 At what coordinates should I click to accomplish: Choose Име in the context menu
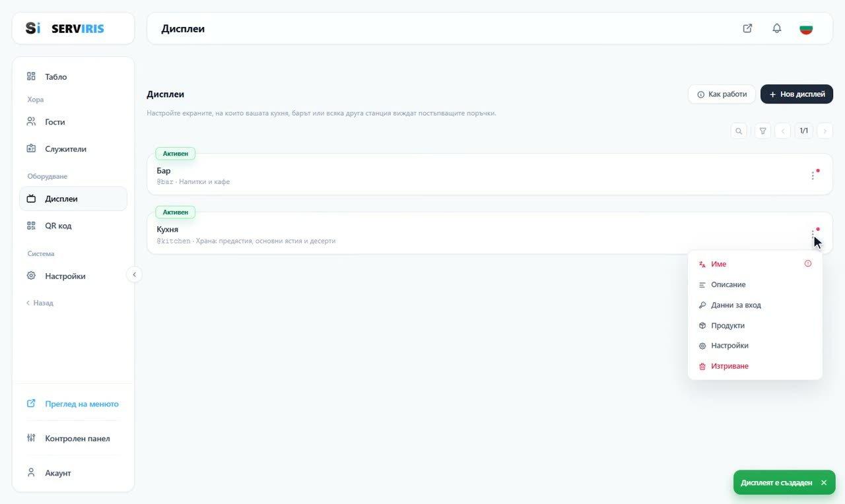coord(755,264)
